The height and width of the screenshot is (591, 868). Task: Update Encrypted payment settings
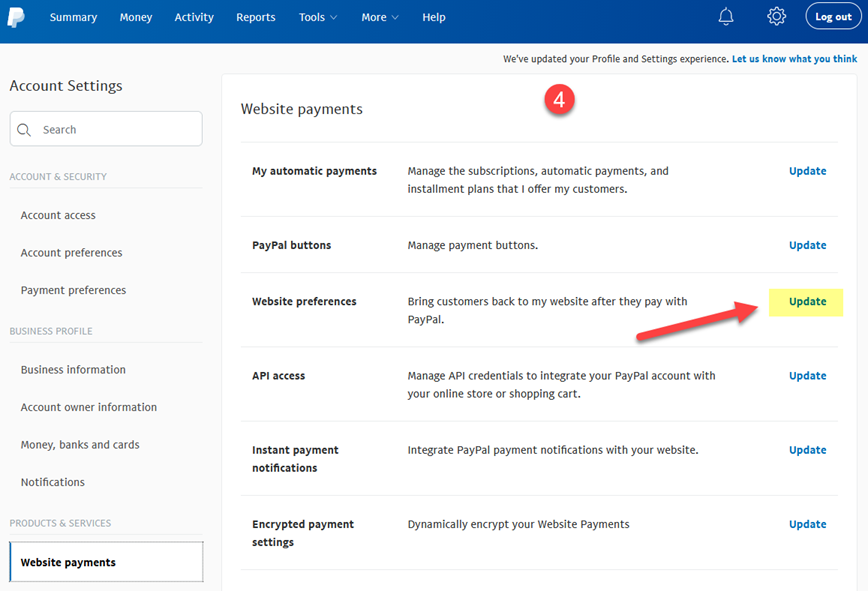click(x=807, y=524)
